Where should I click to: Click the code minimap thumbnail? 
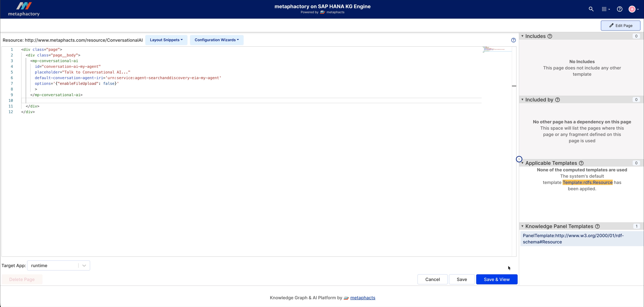pyautogui.click(x=497, y=49)
